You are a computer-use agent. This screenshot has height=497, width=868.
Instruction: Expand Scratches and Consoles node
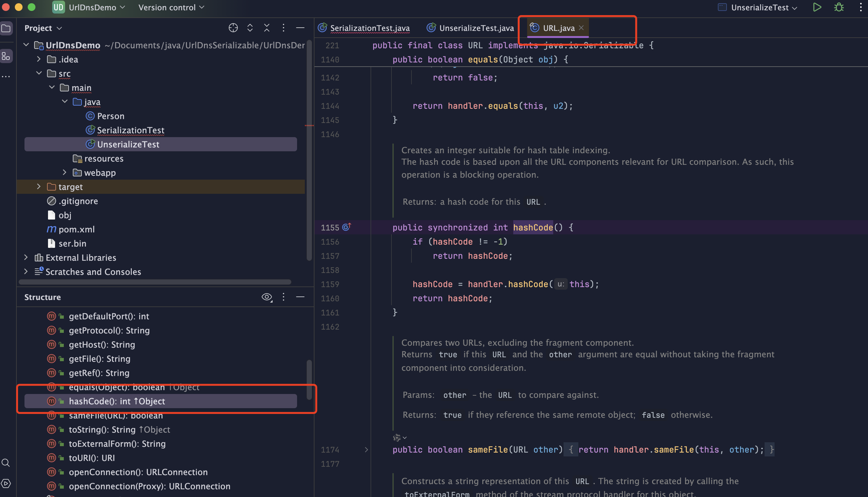26,272
